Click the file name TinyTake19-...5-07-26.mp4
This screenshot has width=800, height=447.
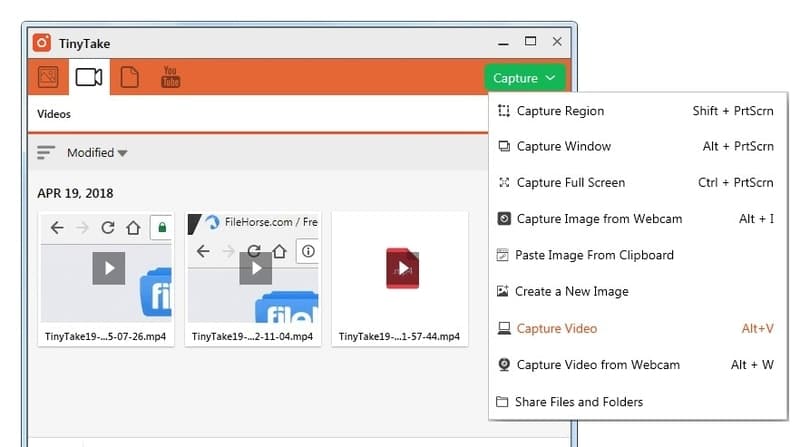tap(106, 336)
